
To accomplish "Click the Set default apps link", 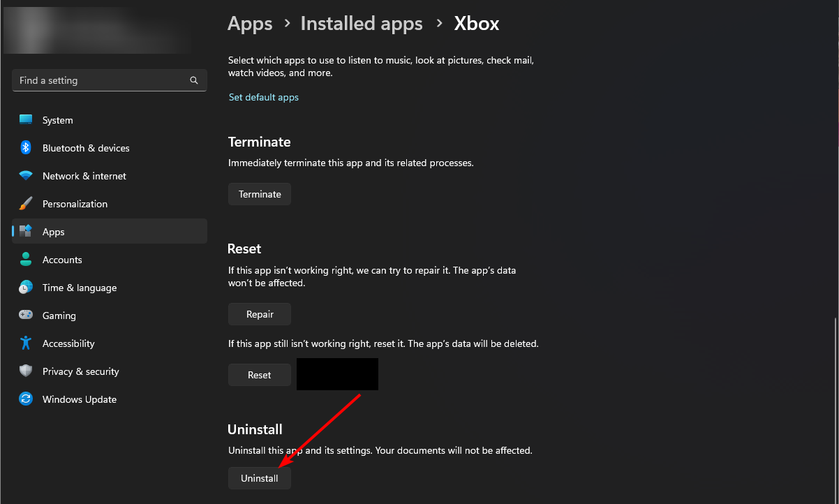I will pos(264,97).
